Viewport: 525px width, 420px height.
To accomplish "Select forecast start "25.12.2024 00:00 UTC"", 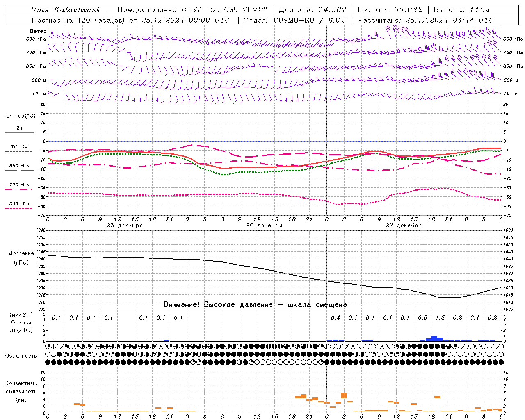I will [185, 20].
